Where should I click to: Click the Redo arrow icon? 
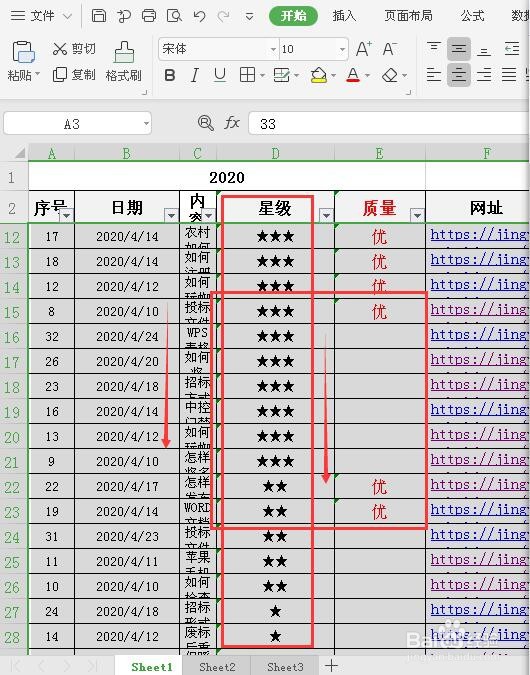point(223,16)
